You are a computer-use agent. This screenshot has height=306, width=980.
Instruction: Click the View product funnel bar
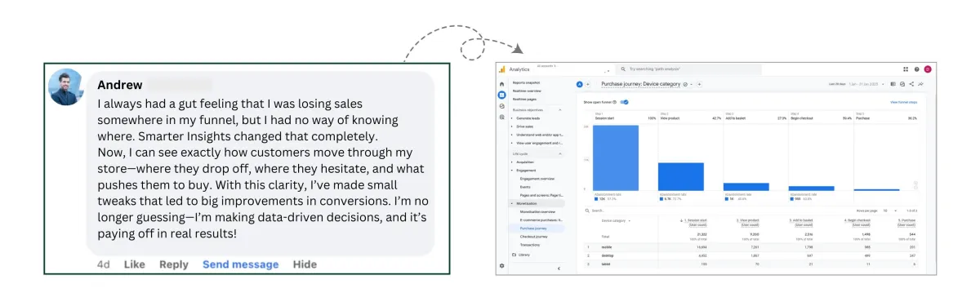(x=681, y=176)
